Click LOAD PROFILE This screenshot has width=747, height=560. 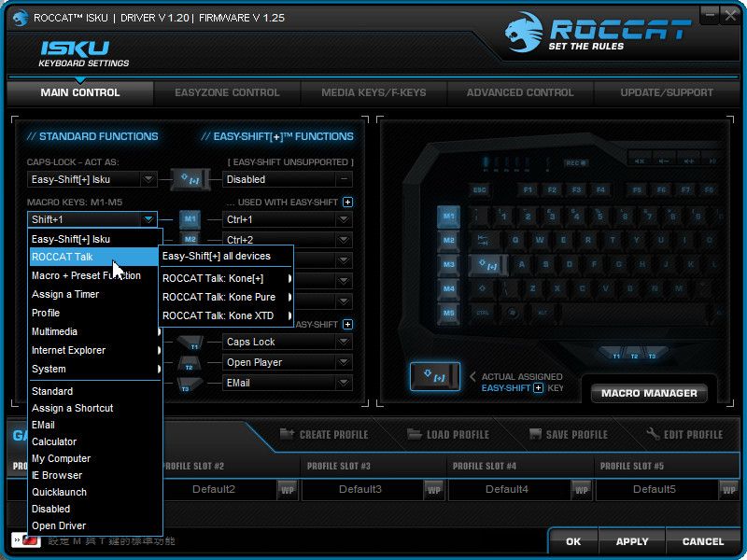[448, 434]
